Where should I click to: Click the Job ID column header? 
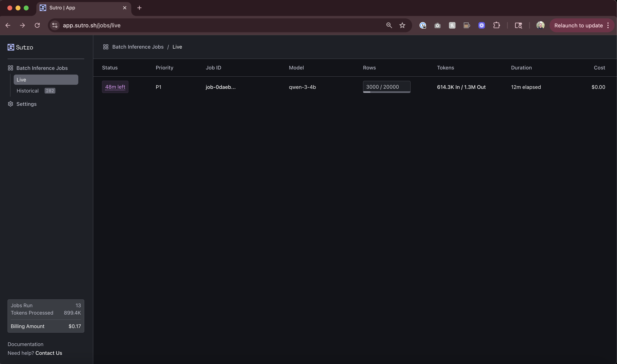pyautogui.click(x=213, y=68)
